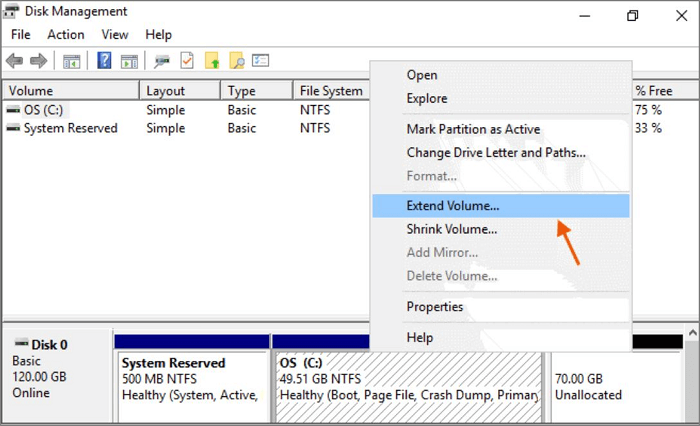Screen dimensions: 700x426
Task: Choose Change Drive Letter and Paths option
Action: tap(496, 153)
